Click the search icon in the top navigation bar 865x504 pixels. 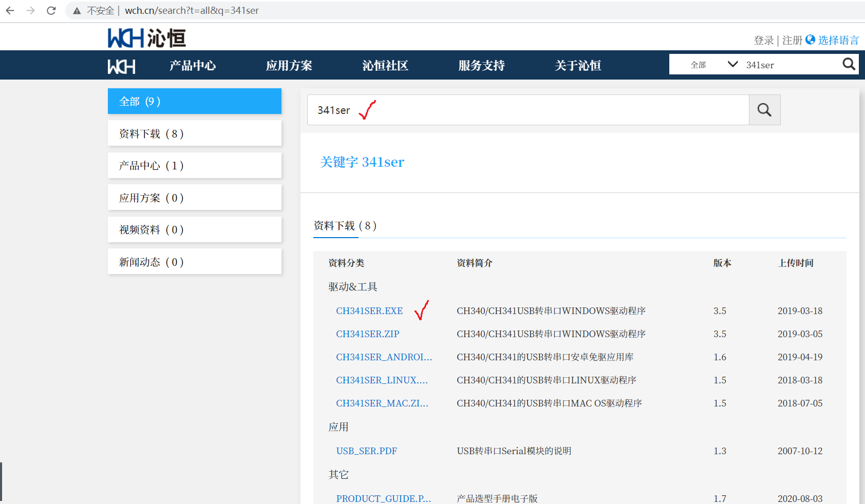pos(848,64)
